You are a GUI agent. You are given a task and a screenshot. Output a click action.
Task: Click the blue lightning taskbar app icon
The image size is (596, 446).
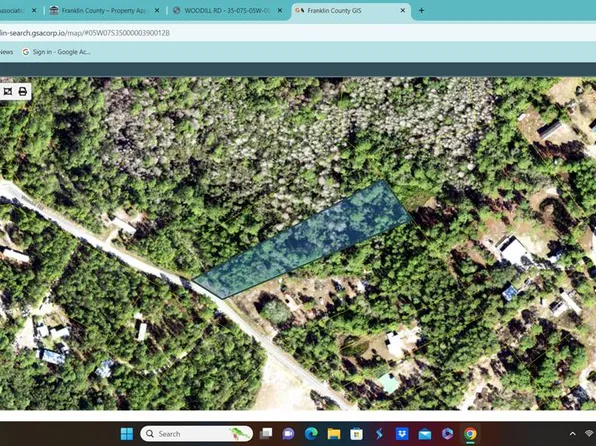tap(379, 433)
